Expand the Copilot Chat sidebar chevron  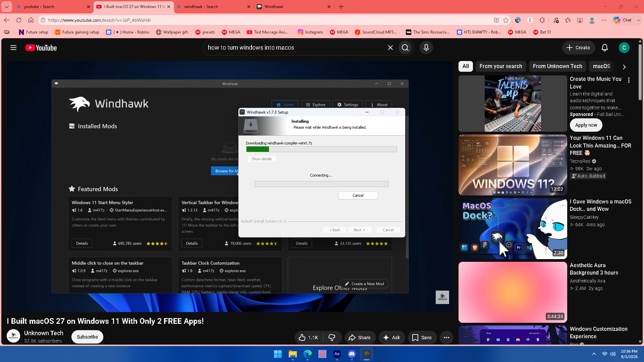[639, 20]
